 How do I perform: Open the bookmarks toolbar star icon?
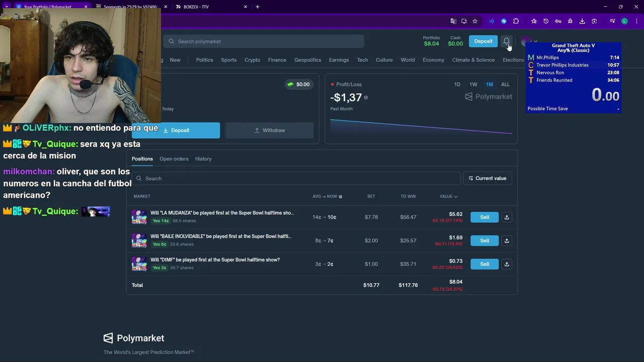point(534,21)
